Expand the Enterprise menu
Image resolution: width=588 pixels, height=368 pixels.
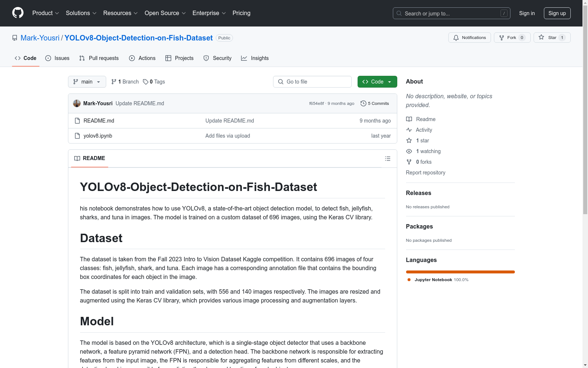209,13
